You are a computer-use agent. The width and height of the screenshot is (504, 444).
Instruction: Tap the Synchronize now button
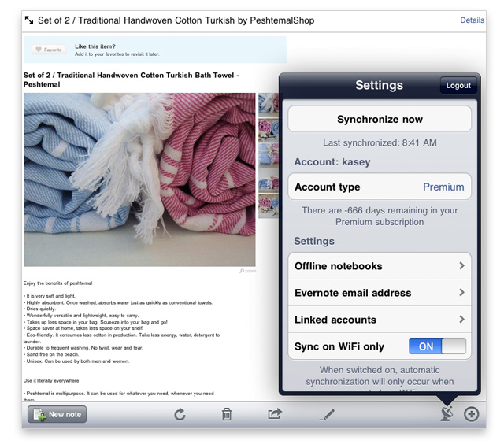[380, 119]
